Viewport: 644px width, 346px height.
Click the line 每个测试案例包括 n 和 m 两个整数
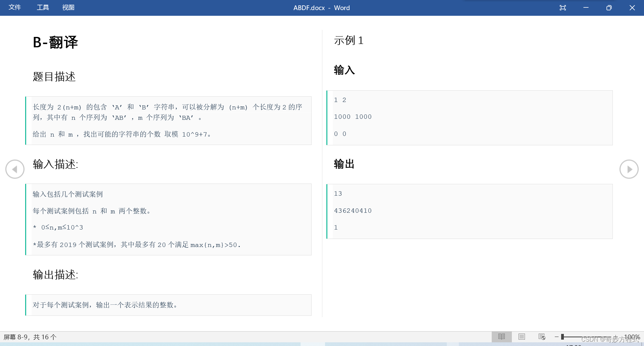(92, 211)
